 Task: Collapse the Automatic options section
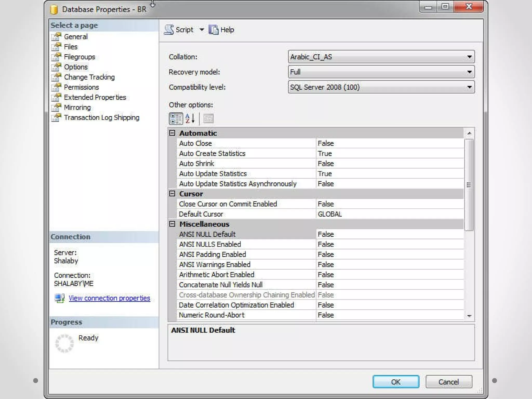click(x=172, y=133)
